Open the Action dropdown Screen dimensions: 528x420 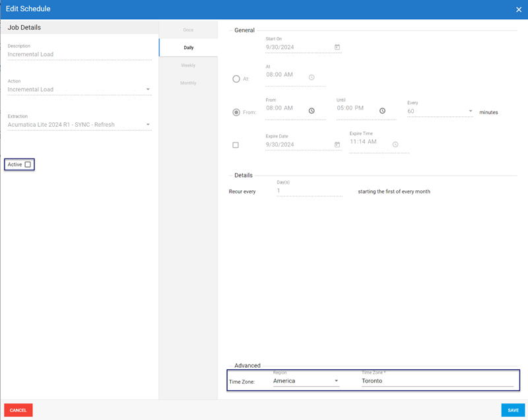[148, 89]
